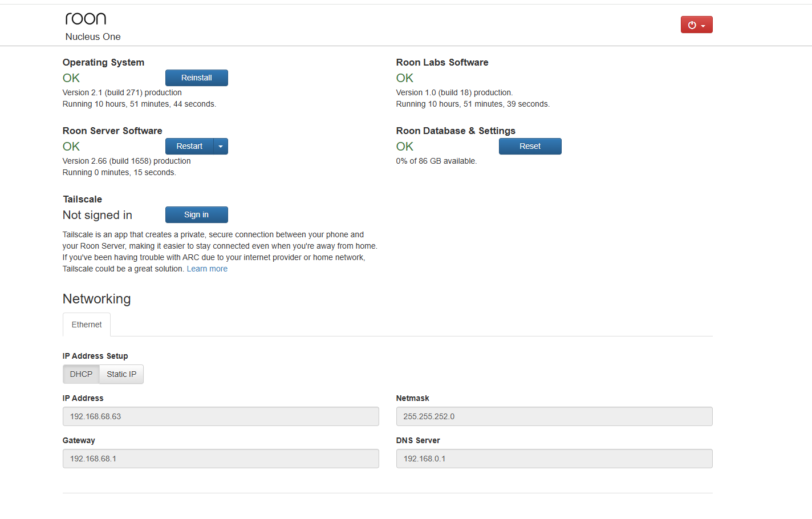
Task: Click the roon logo
Action: point(86,19)
